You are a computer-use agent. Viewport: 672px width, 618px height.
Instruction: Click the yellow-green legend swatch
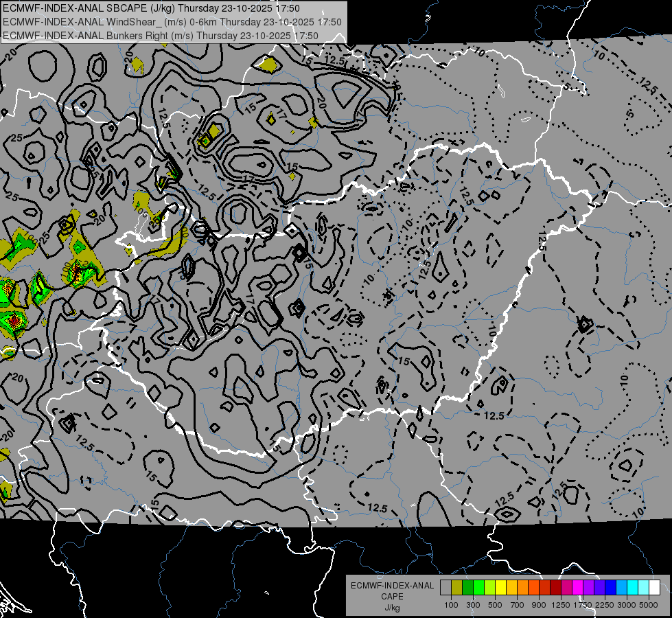click(489, 588)
